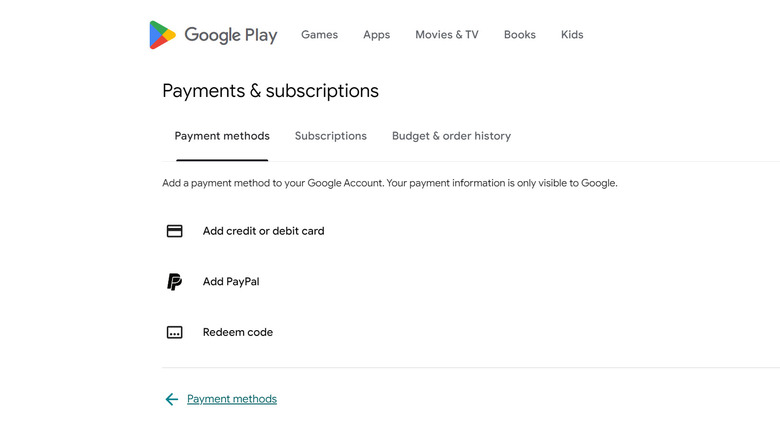
Task: Click the Payments & subscriptions heading
Action: tap(271, 91)
